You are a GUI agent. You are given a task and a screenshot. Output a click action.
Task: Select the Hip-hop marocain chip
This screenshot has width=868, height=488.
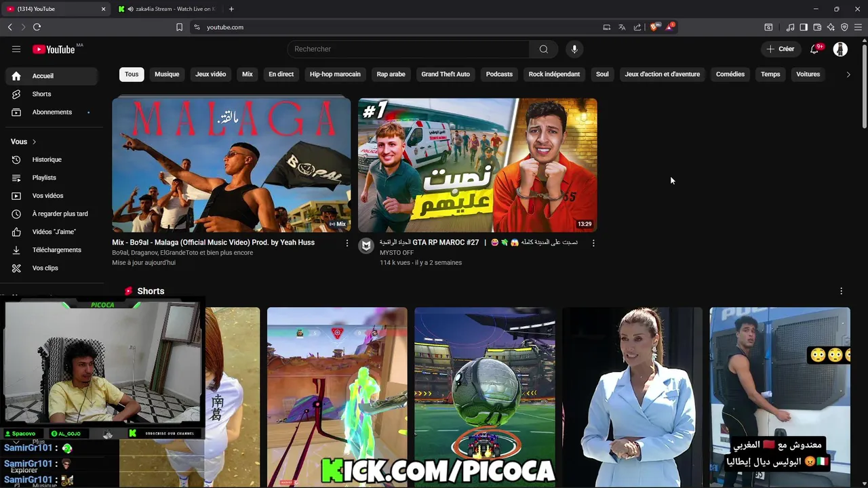(x=335, y=74)
